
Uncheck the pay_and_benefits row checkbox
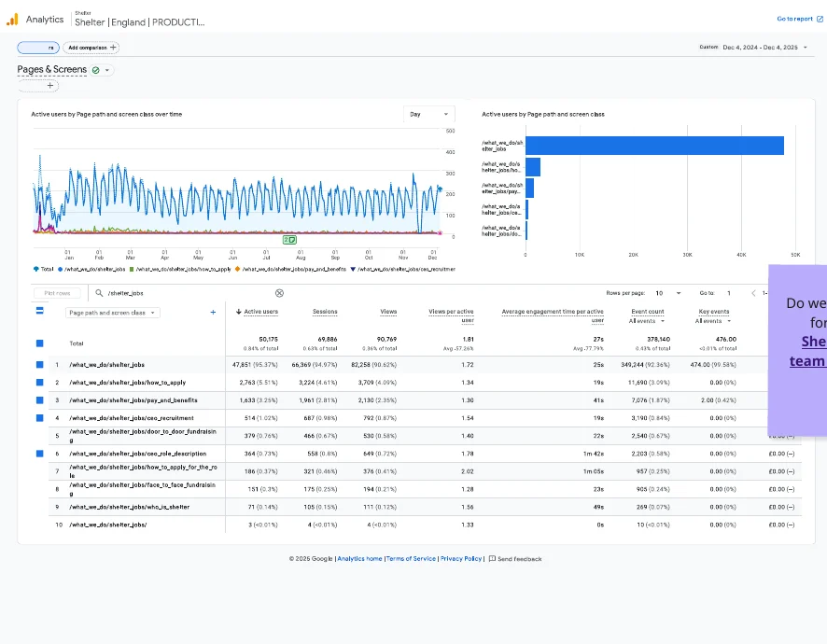point(39,400)
